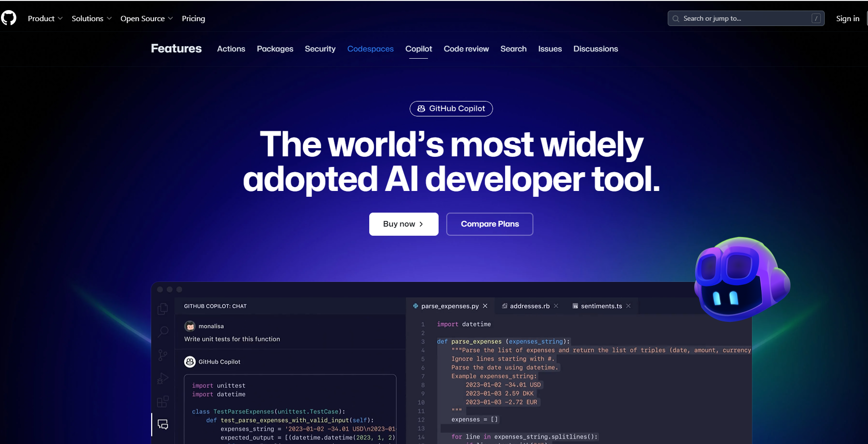Viewport: 868px width, 444px height.
Task: Open the Issues feature tab
Action: coord(550,49)
